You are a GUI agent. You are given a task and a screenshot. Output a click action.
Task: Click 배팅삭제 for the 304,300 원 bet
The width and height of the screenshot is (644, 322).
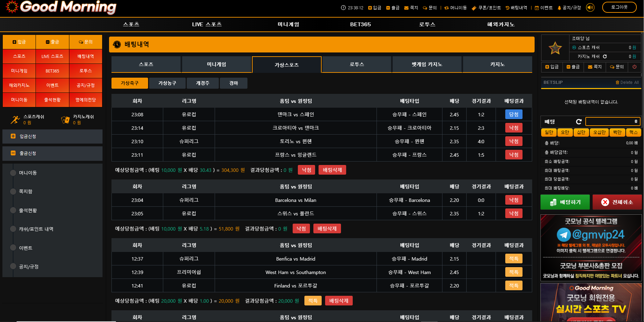coord(332,170)
